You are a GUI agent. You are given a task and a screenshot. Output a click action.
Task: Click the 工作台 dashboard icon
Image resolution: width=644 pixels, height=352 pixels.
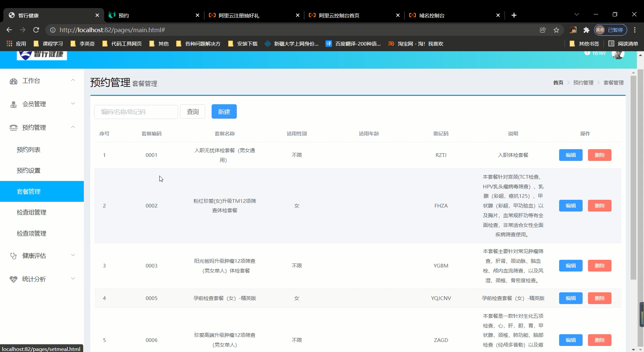(13, 81)
